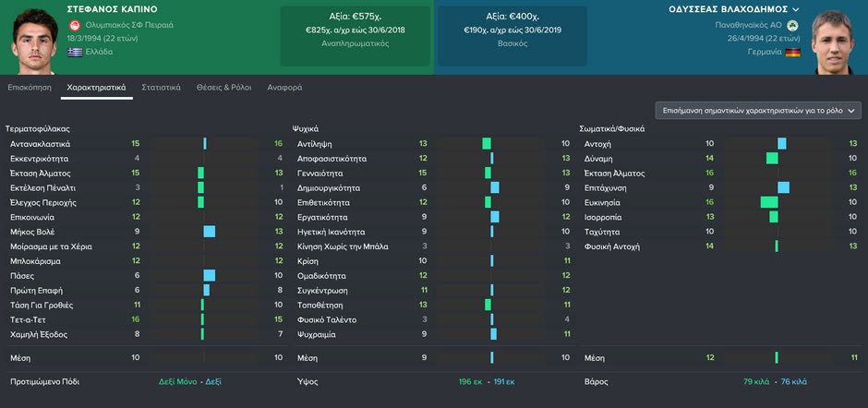This screenshot has height=408, width=868.
Task: Click the Greek flag icon
Action: (x=75, y=52)
